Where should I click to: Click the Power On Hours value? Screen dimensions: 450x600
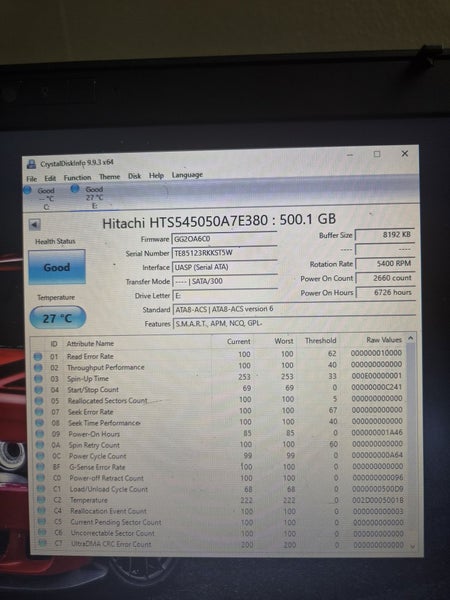click(x=386, y=293)
